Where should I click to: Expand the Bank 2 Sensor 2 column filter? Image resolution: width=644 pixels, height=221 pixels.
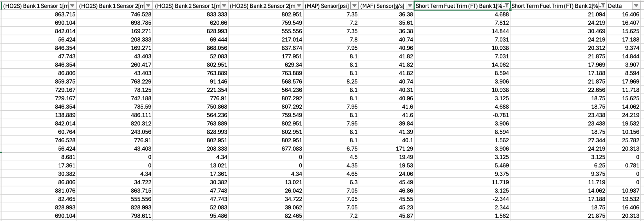tap(299, 6)
